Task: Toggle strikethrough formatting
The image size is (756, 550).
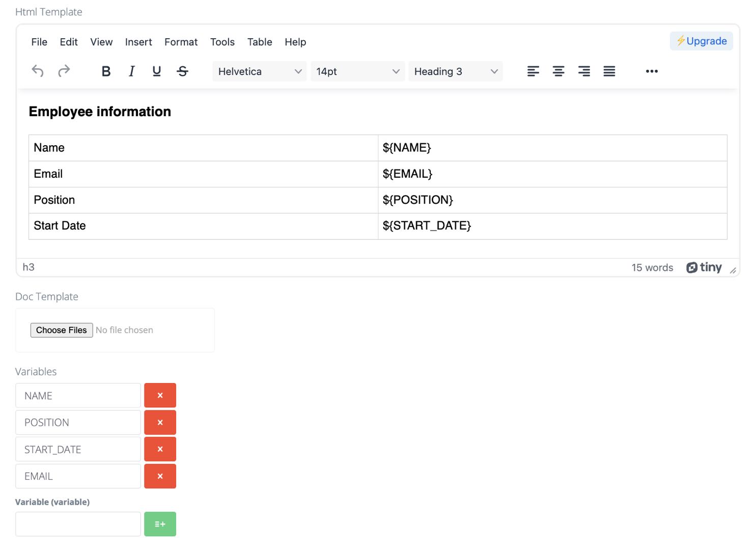Action: click(x=182, y=71)
